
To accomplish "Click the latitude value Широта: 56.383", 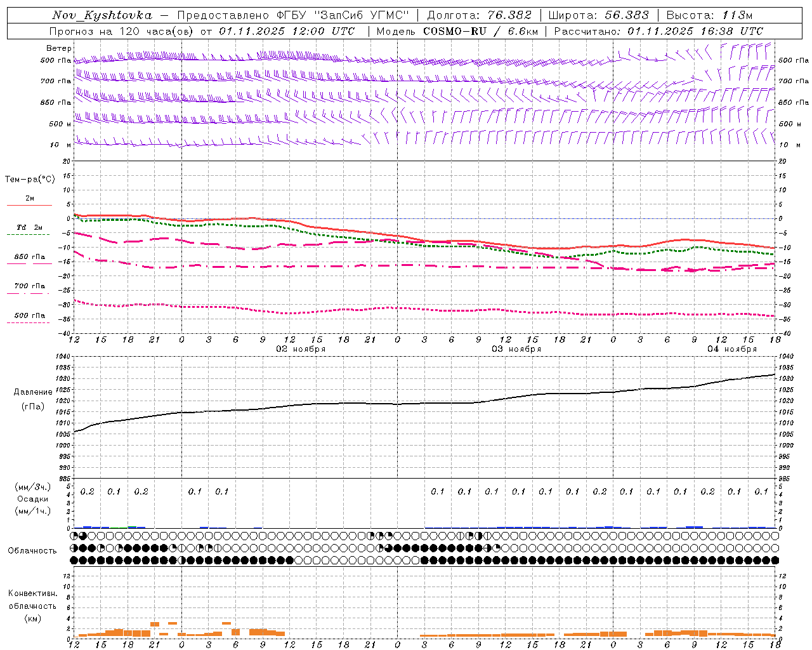I will coord(598,15).
